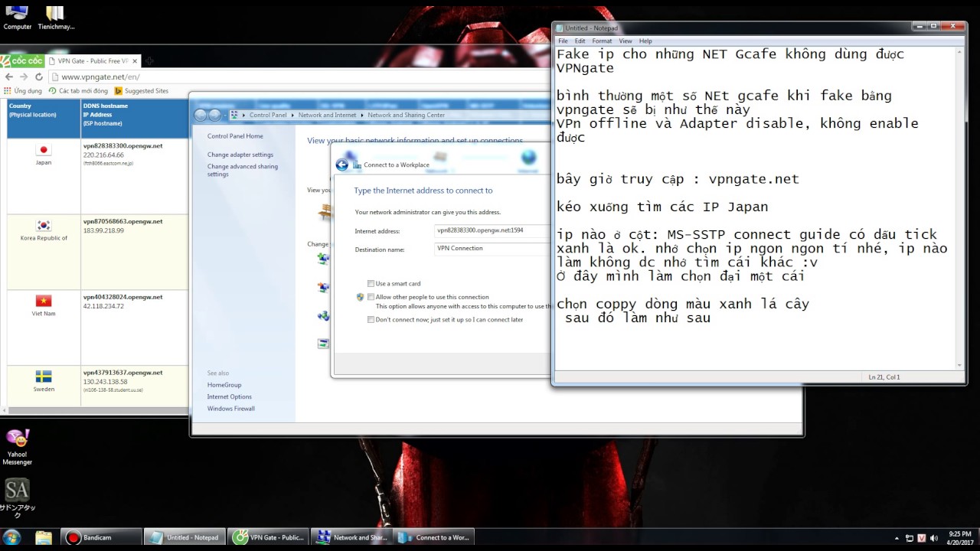Click the Cốc Cốc browser logo button
Image resolution: width=980 pixels, height=551 pixels.
click(21, 60)
